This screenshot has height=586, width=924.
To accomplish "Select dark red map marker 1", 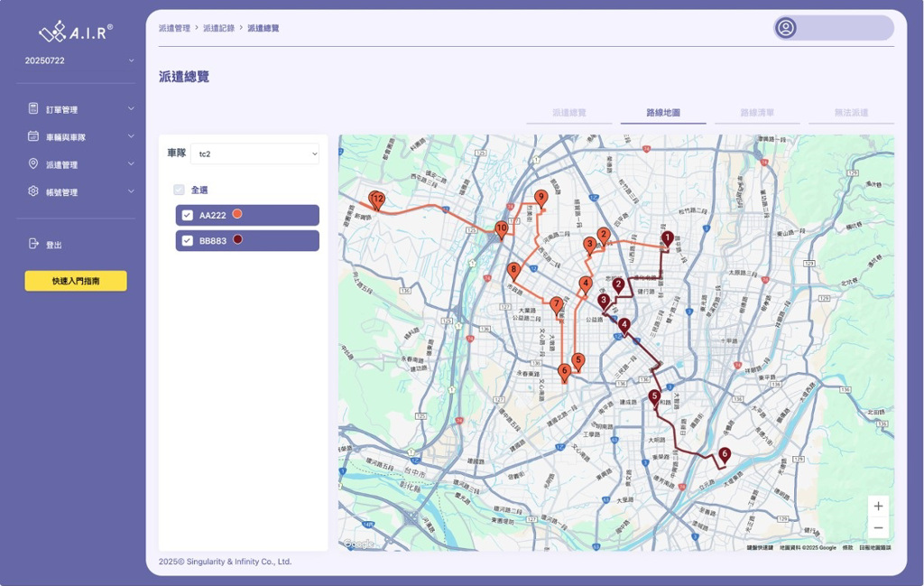I will click(x=667, y=239).
